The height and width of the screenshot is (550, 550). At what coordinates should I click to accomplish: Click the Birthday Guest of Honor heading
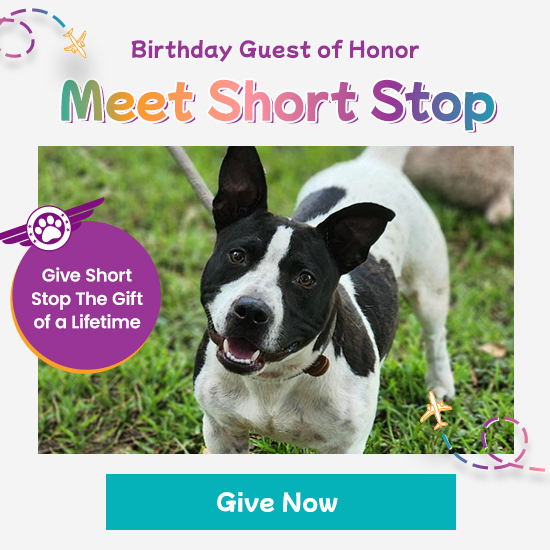tap(275, 49)
